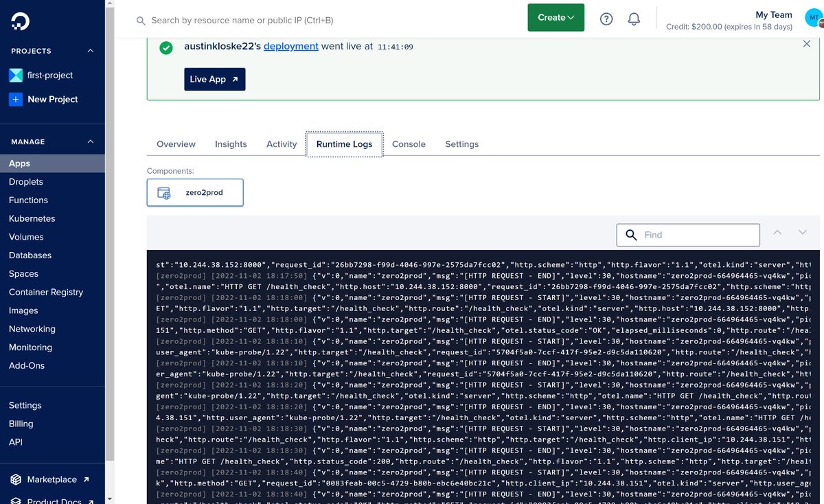Open first-project in sidebar
The width and height of the screenshot is (824, 504).
(x=50, y=76)
